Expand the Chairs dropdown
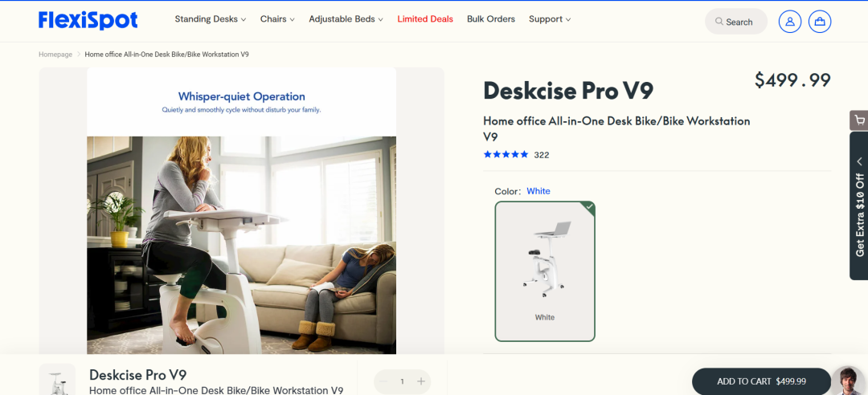Viewport: 868px width, 395px height. click(x=277, y=18)
